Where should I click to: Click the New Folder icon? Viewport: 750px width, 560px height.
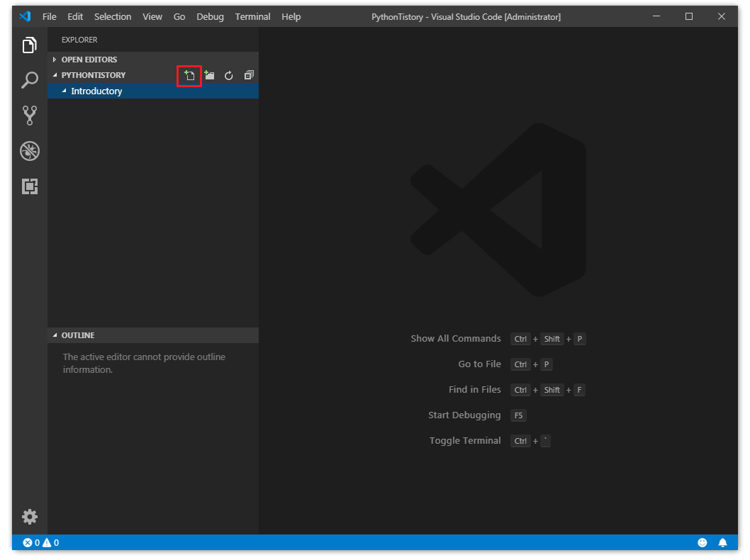click(209, 76)
